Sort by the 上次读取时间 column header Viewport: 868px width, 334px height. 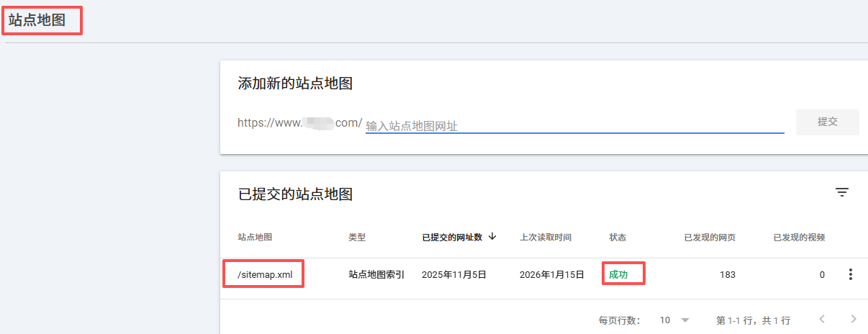click(546, 237)
